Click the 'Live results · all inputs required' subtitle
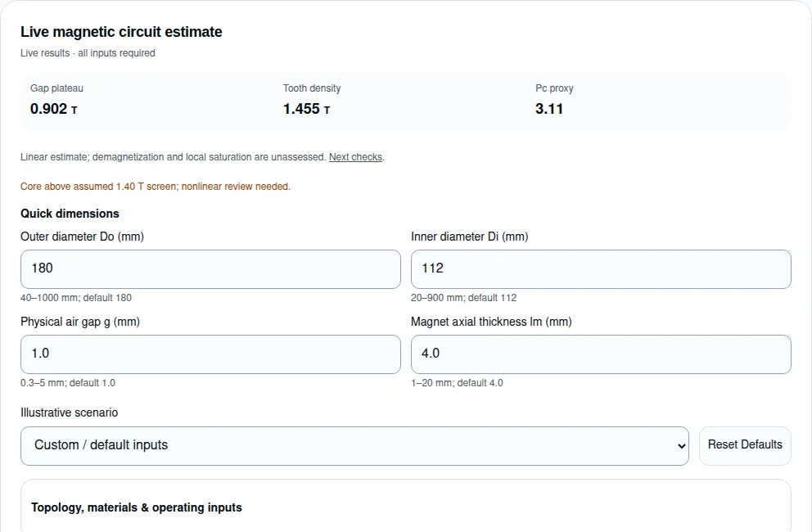Image resolution: width=812 pixels, height=532 pixels. pyautogui.click(x=88, y=53)
